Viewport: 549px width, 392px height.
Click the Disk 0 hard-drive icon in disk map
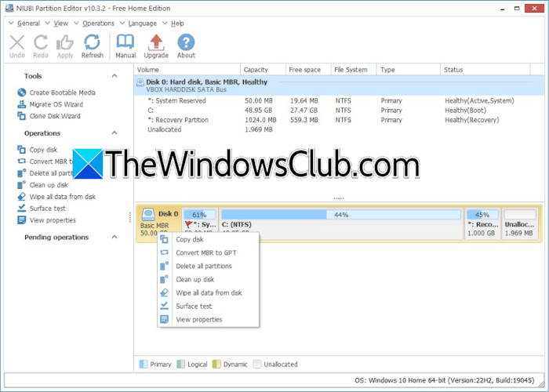pyautogui.click(x=148, y=214)
